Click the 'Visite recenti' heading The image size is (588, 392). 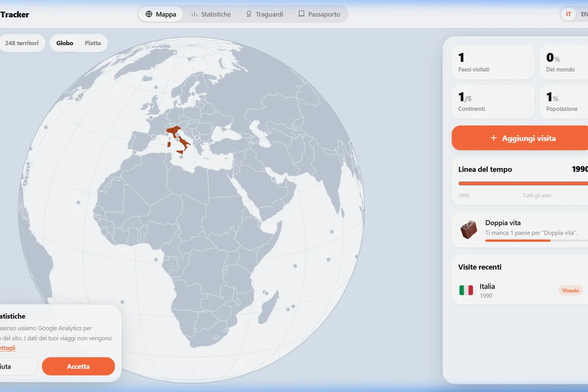[480, 267]
